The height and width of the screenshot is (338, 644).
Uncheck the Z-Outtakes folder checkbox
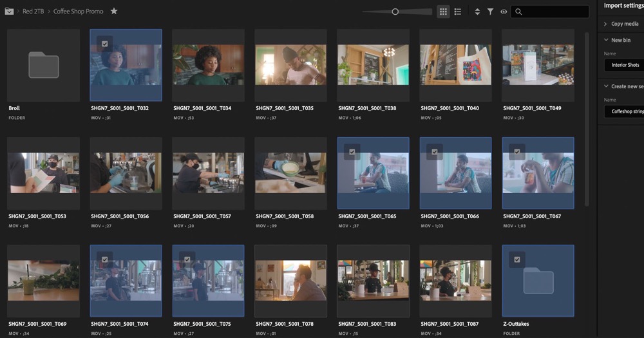[517, 259]
